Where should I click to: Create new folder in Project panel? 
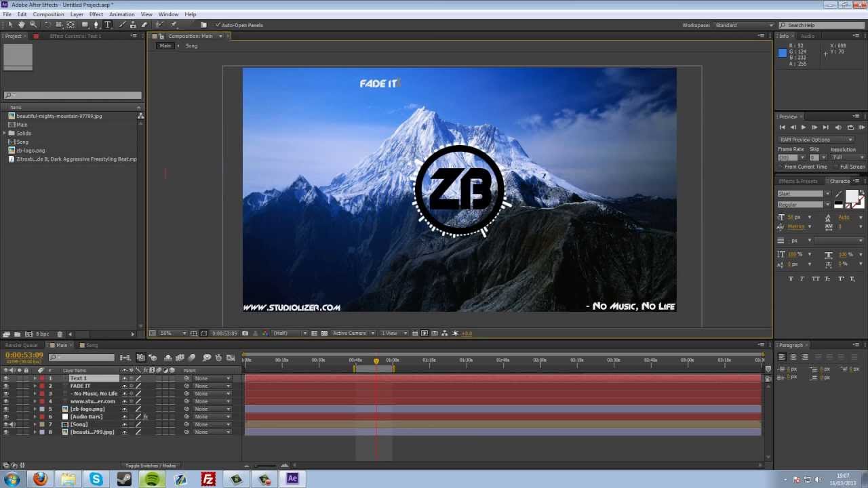pyautogui.click(x=17, y=334)
